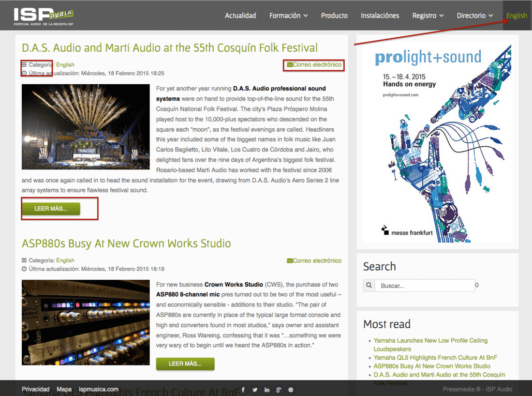Expand the Directorio dropdown menu

[x=474, y=15]
